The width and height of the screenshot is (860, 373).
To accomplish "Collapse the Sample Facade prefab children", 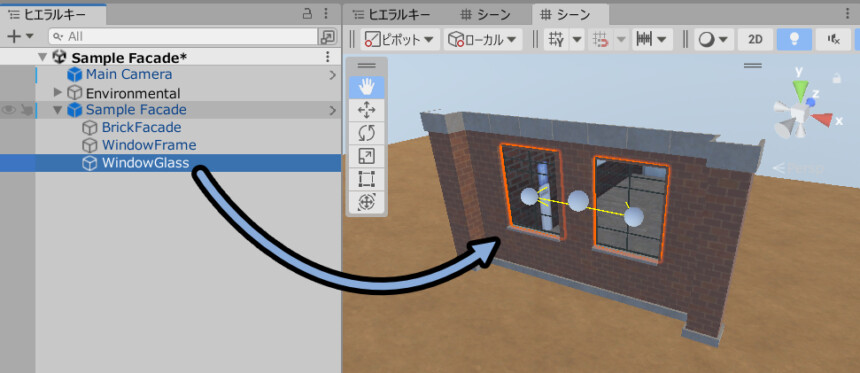I will [x=58, y=110].
